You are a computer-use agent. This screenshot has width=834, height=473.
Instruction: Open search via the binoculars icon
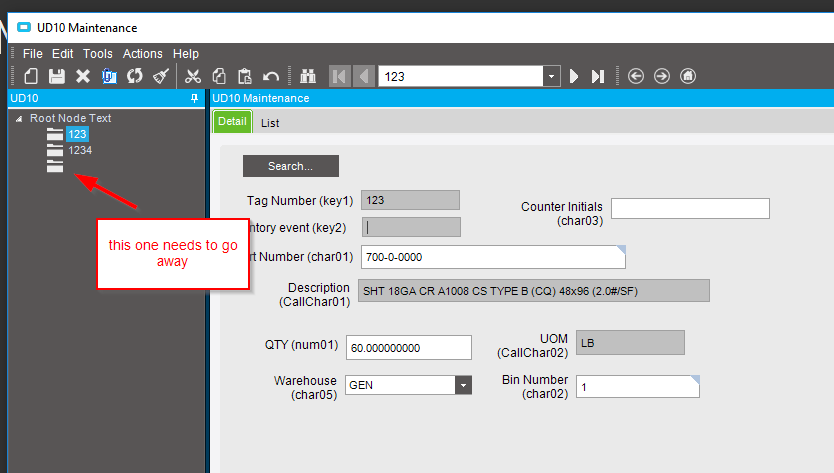[307, 76]
